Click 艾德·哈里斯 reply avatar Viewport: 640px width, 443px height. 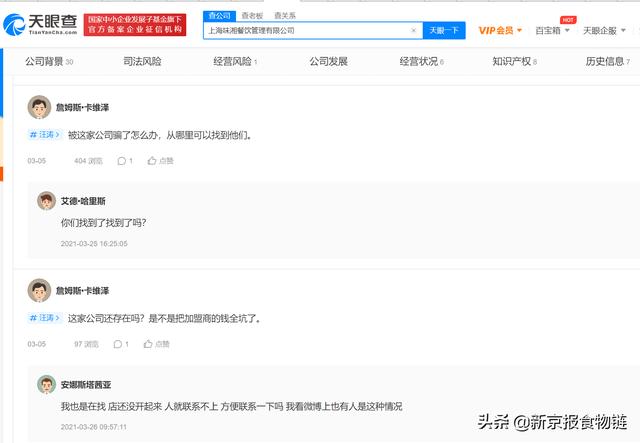47,201
